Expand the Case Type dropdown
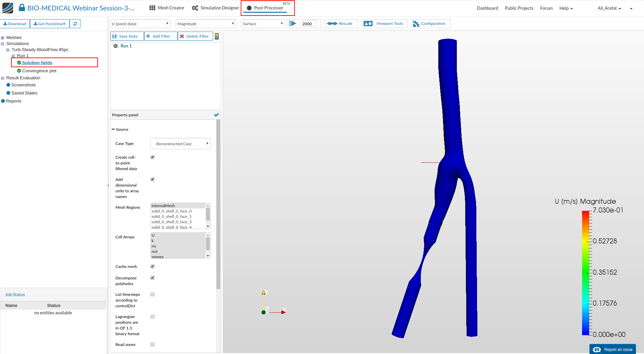Screen dimensions: 644x354 click(x=180, y=144)
